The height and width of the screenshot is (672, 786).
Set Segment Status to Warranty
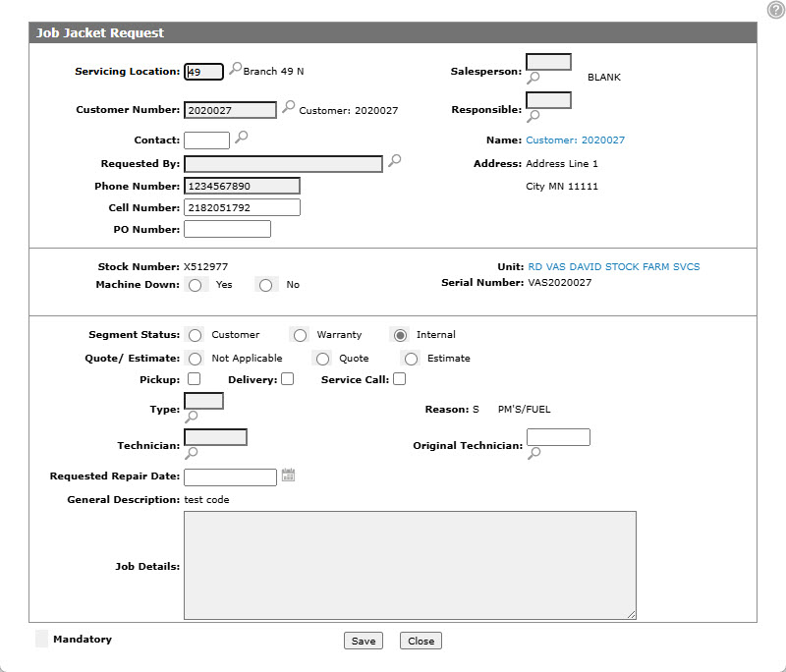click(x=300, y=335)
